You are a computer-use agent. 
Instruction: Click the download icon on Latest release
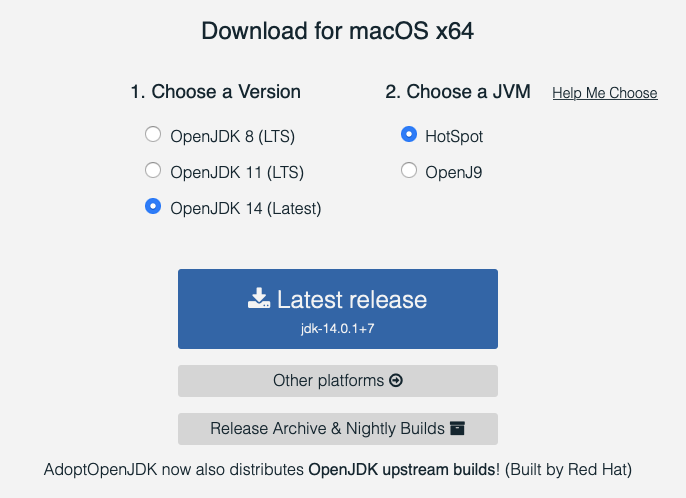tap(259, 298)
